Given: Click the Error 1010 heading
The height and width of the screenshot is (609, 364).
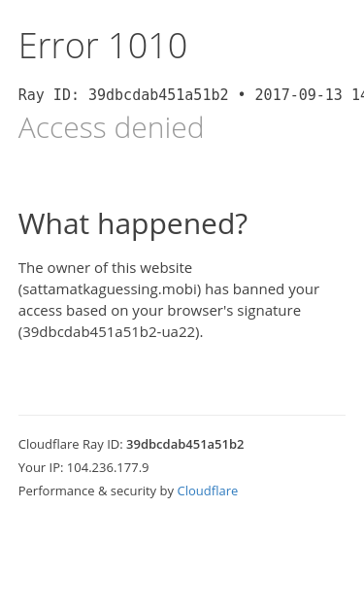Looking at the screenshot, I should point(103,46).
